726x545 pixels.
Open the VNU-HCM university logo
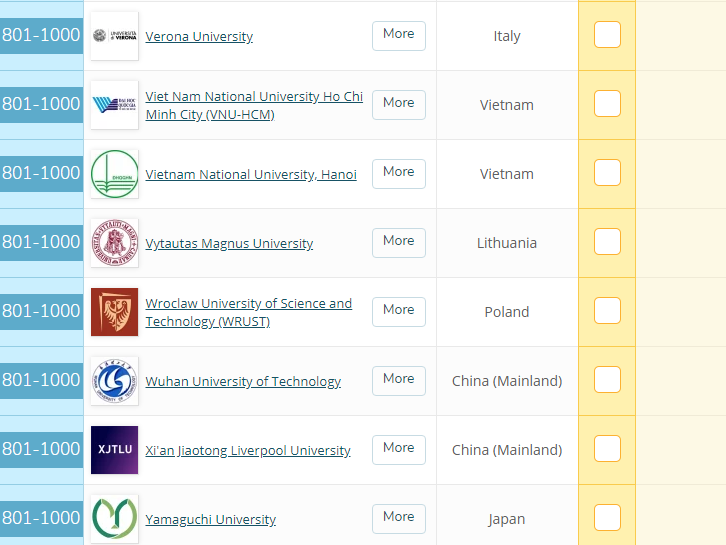(114, 105)
